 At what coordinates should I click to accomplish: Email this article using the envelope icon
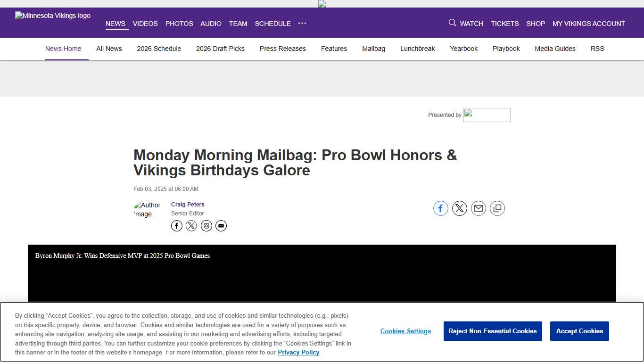[479, 208]
